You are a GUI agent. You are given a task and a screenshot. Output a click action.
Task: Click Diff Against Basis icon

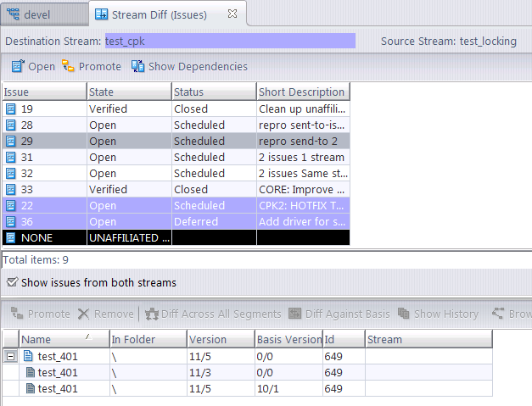coord(295,314)
